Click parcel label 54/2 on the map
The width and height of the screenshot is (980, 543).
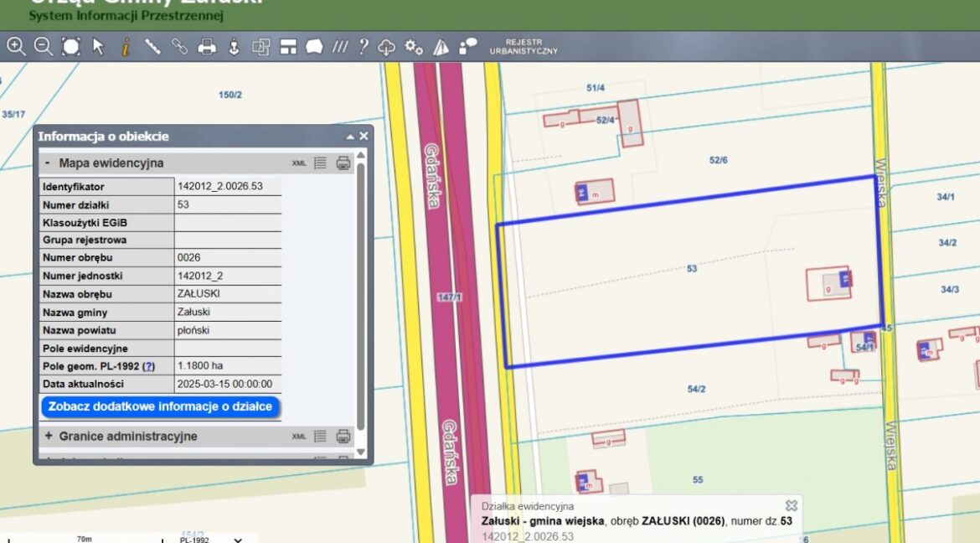[696, 389]
